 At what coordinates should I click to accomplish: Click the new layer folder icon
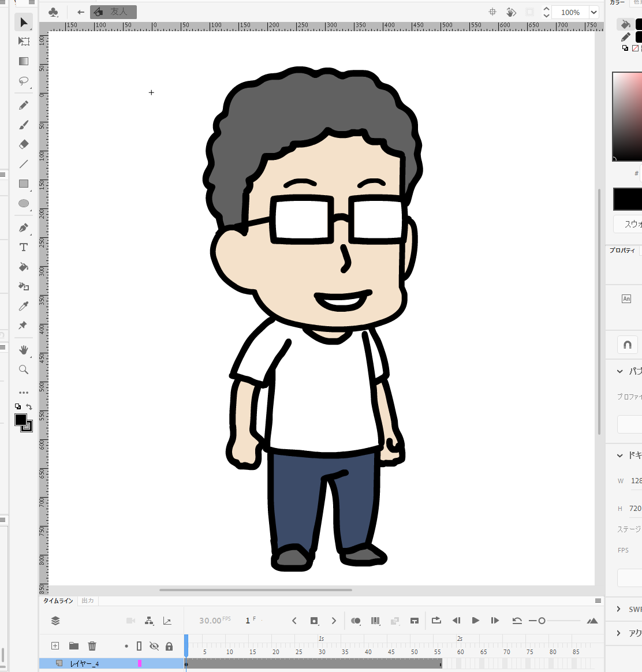[74, 646]
